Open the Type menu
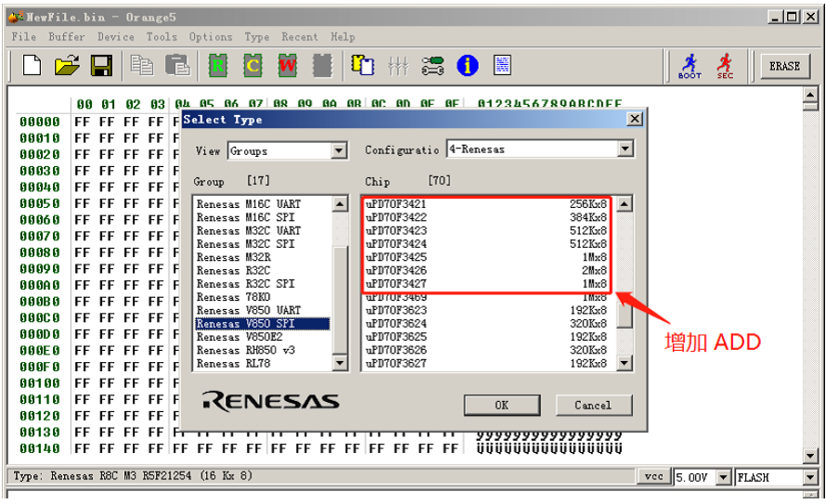The width and height of the screenshot is (826, 504). pyautogui.click(x=256, y=37)
